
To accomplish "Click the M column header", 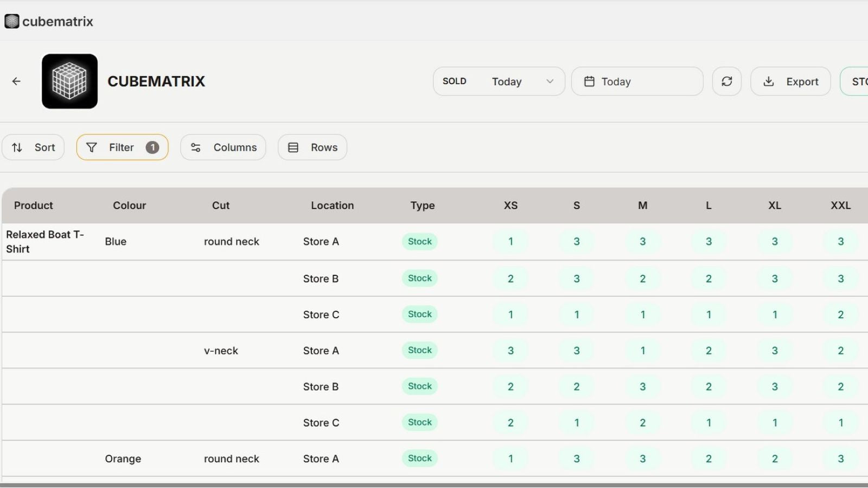I will (x=643, y=206).
